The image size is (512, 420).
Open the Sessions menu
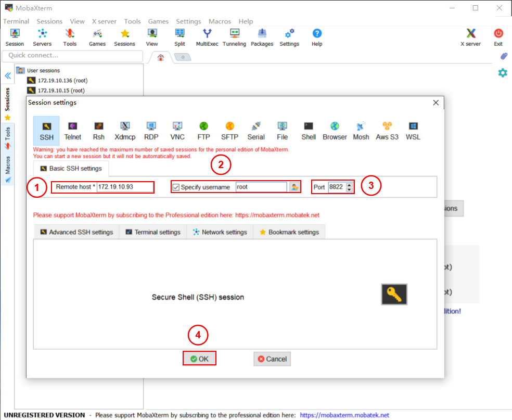(49, 21)
